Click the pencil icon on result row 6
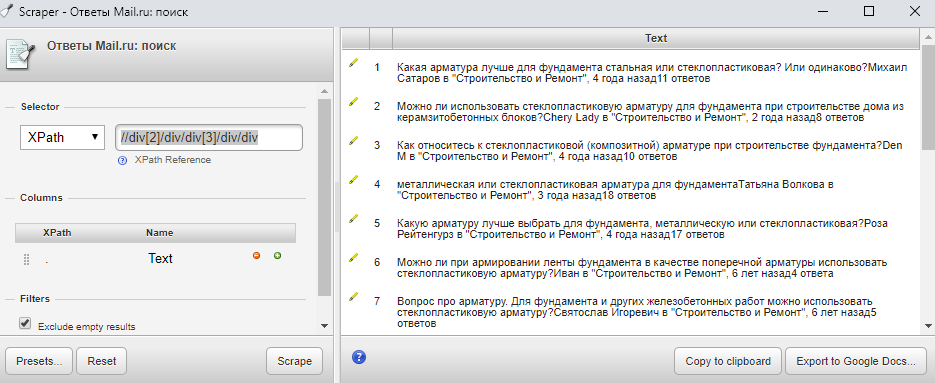The width and height of the screenshot is (935, 383). point(354,257)
